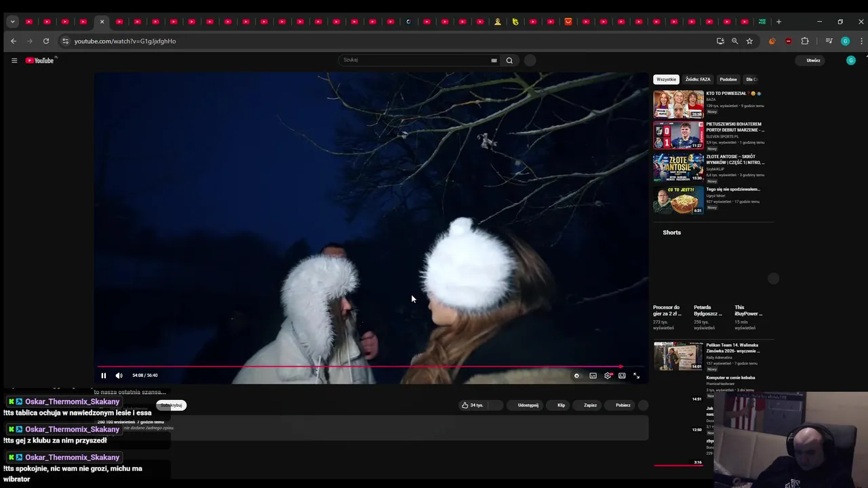
Task: Open the zoom magnifier in address bar
Action: 734,41
